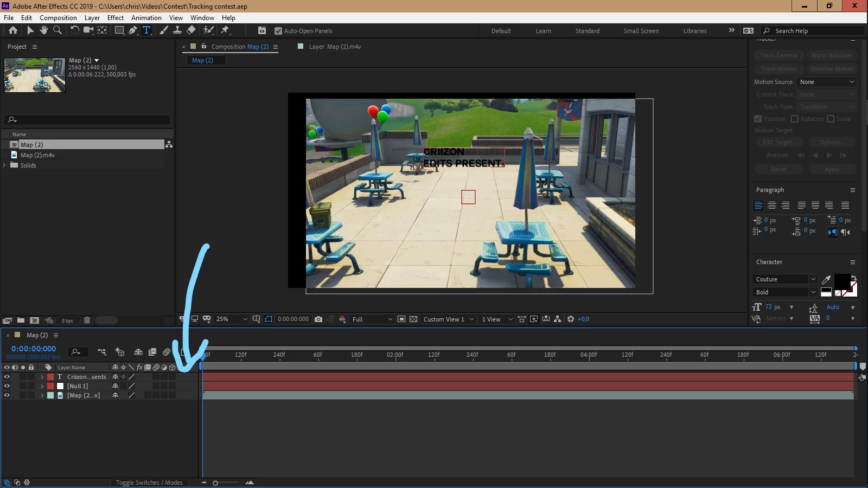Switch to the Learn workspace
868x488 pixels.
(x=544, y=31)
